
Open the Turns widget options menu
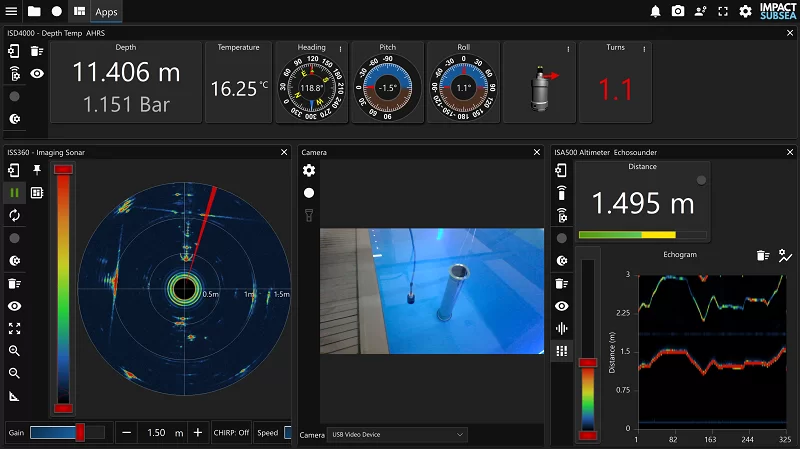point(644,49)
